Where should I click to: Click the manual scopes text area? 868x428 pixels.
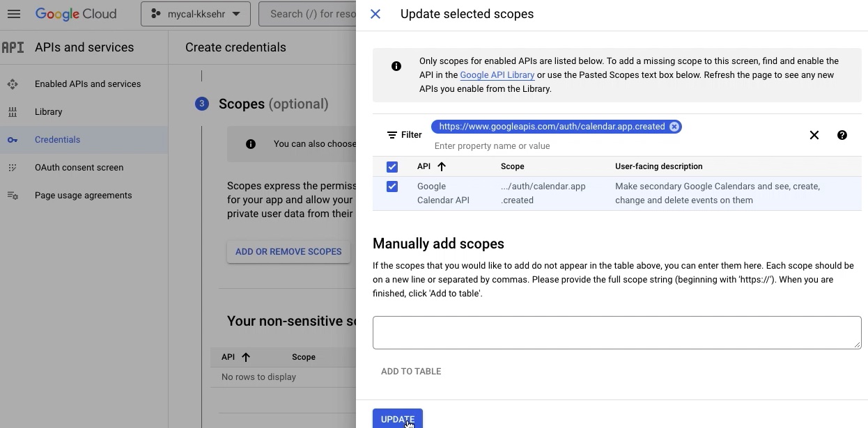pyautogui.click(x=617, y=333)
